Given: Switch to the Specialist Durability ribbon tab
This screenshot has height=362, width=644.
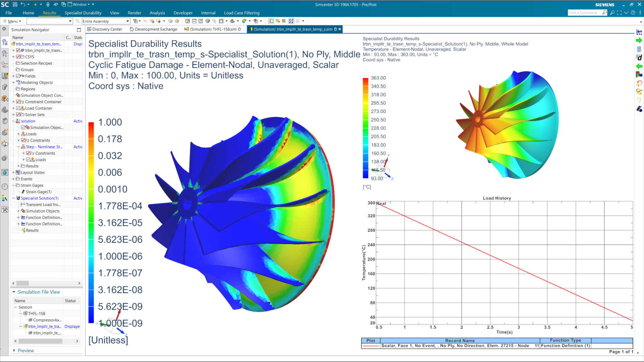Looking at the screenshot, I should pos(83,13).
